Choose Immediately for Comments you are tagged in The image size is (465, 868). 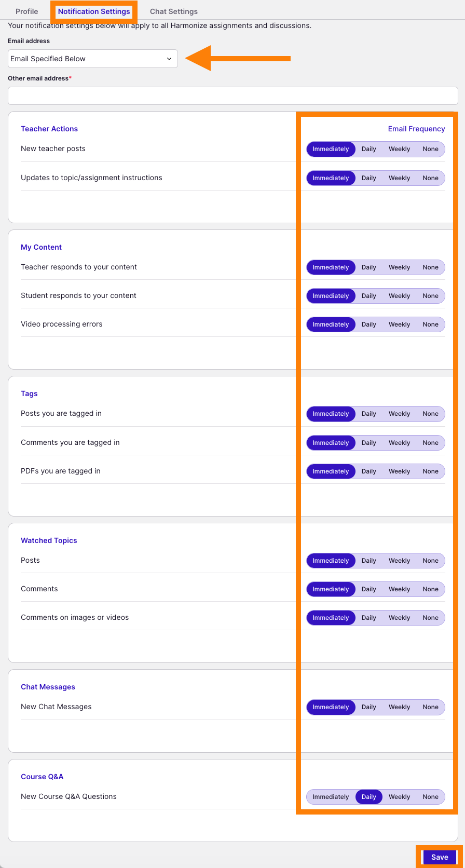[331, 443]
